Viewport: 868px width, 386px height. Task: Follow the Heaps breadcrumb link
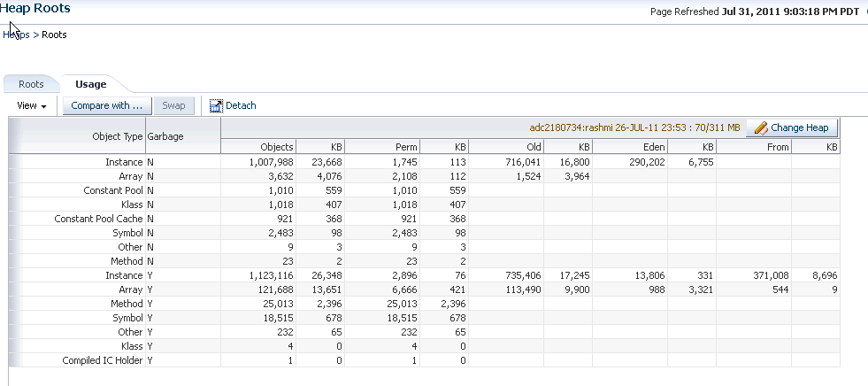tap(16, 35)
